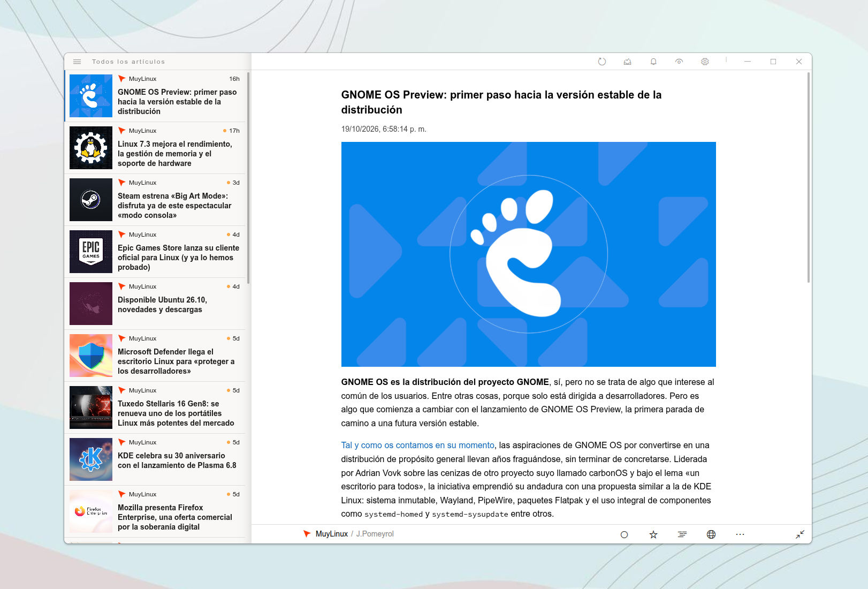Load article webpage with globe icon
This screenshot has width=868, height=589.
[711, 534]
